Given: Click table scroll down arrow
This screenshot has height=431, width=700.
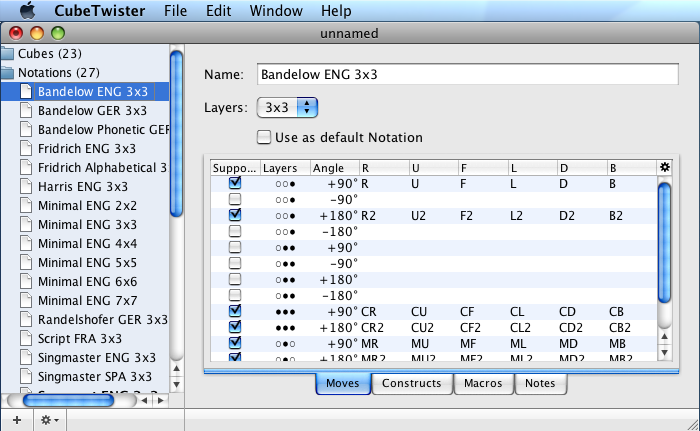Looking at the screenshot, I should (665, 352).
